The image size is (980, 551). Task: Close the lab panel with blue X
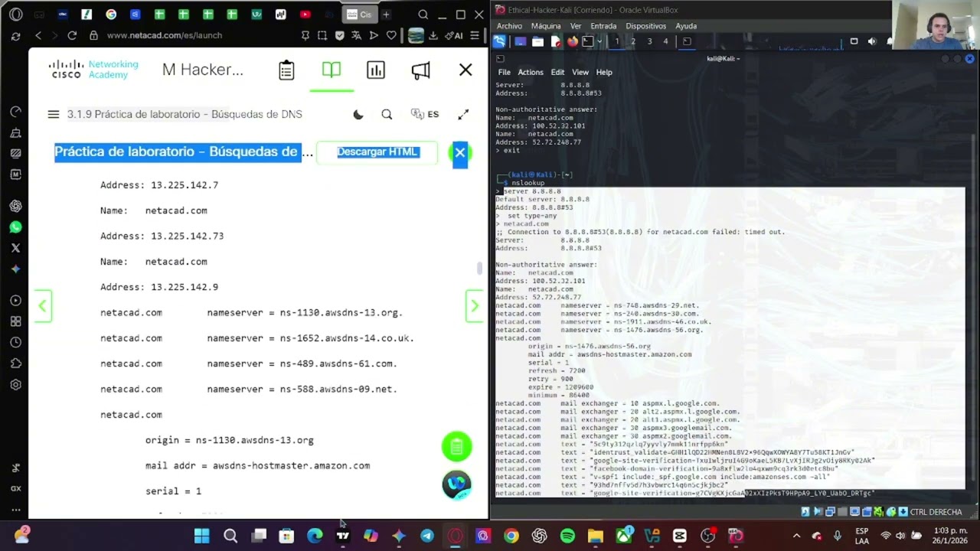tap(459, 153)
